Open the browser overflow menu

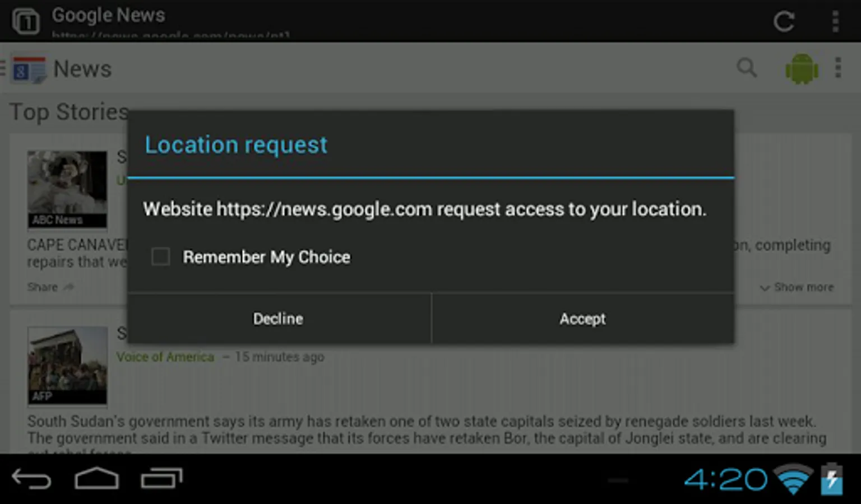pos(835,21)
